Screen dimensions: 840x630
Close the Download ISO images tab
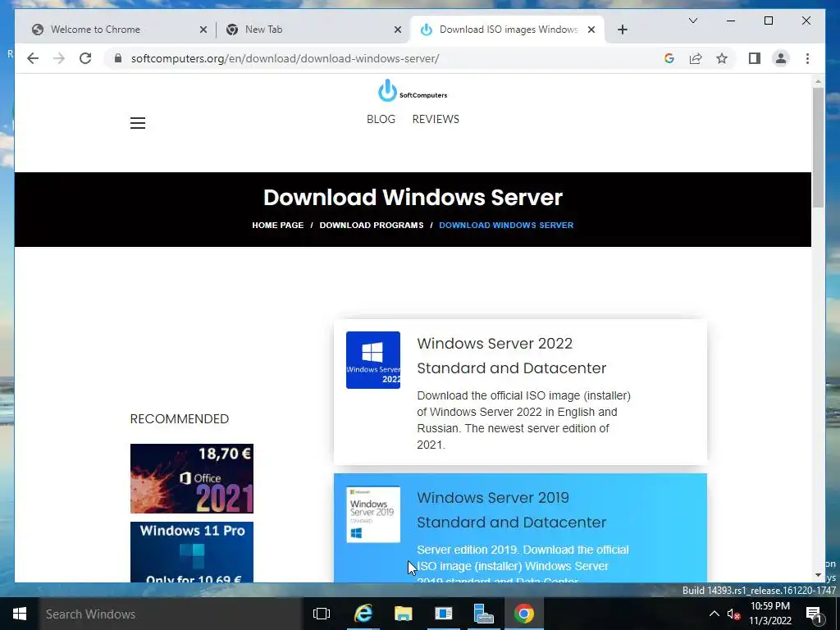click(591, 30)
